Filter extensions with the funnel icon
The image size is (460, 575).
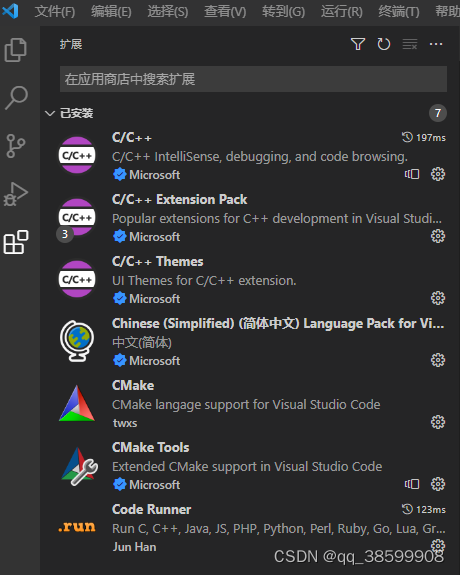click(x=358, y=44)
